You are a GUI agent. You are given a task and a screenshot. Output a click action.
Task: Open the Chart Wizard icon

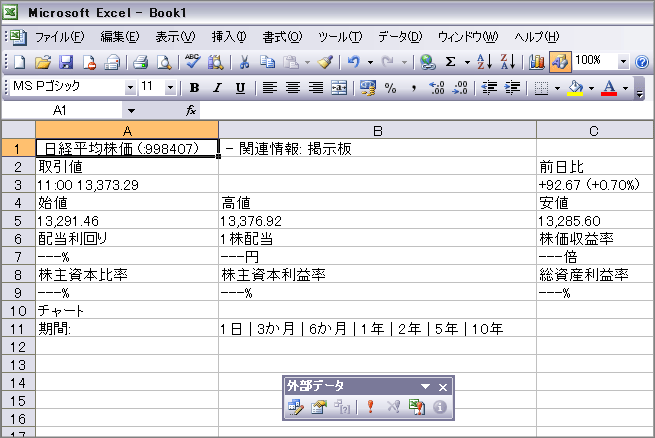point(537,63)
